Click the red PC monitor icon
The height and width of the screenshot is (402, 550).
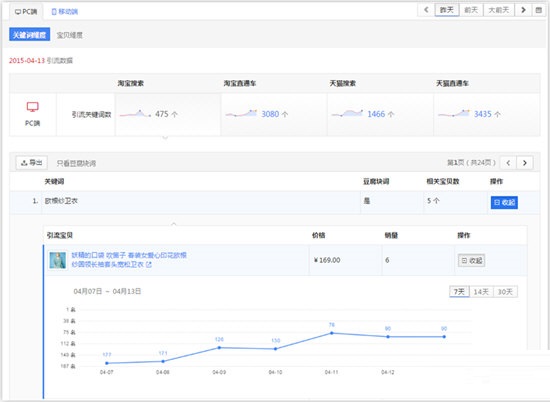(33, 107)
